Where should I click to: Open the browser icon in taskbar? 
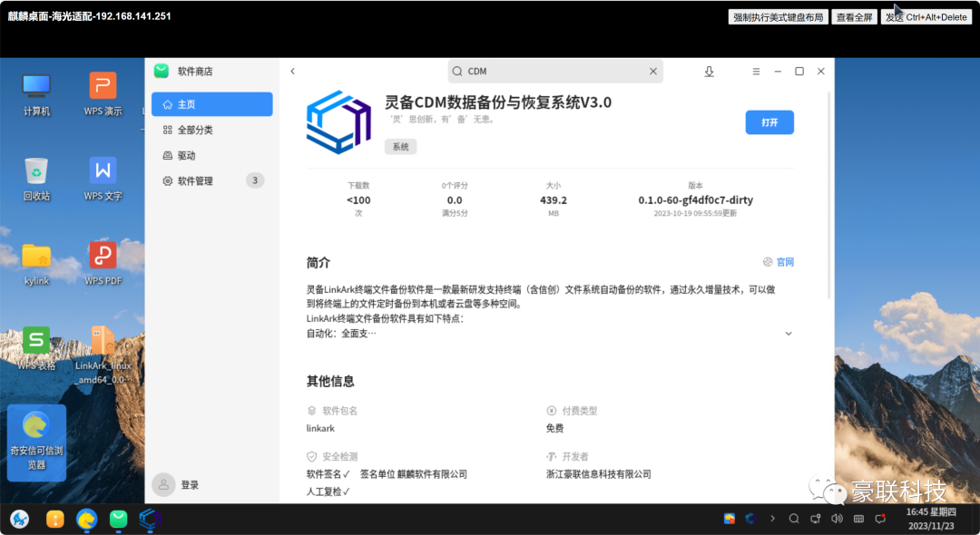pyautogui.click(x=86, y=519)
